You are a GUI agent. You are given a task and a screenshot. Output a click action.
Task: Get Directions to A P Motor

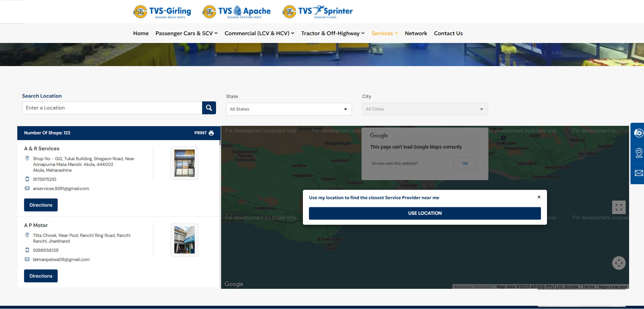pos(41,276)
